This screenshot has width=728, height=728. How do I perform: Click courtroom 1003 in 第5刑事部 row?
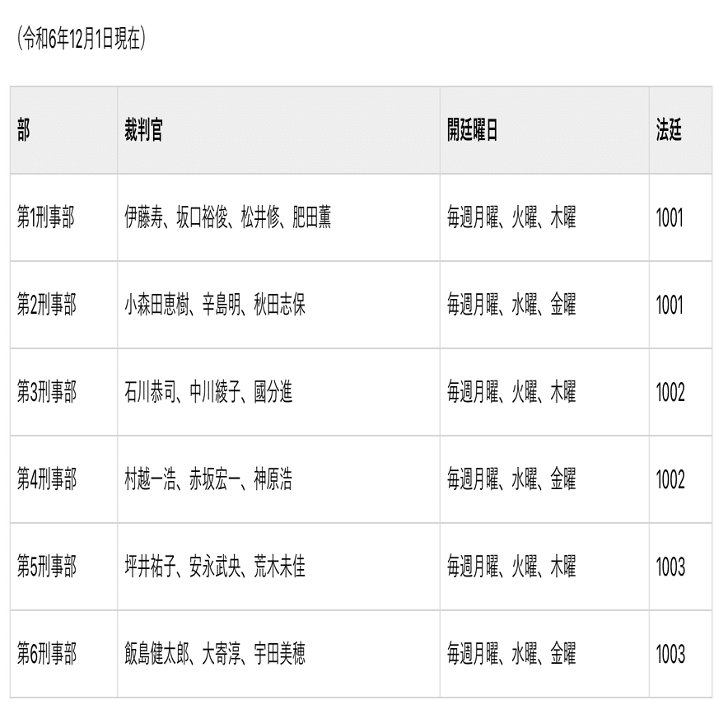[670, 567]
